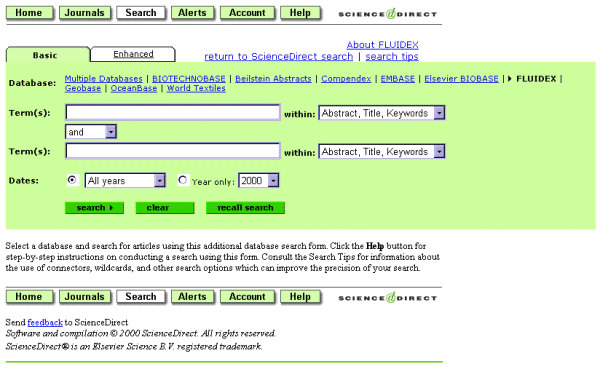Switch to the Enhanced search tab
This screenshot has width=600, height=372.
(x=133, y=54)
